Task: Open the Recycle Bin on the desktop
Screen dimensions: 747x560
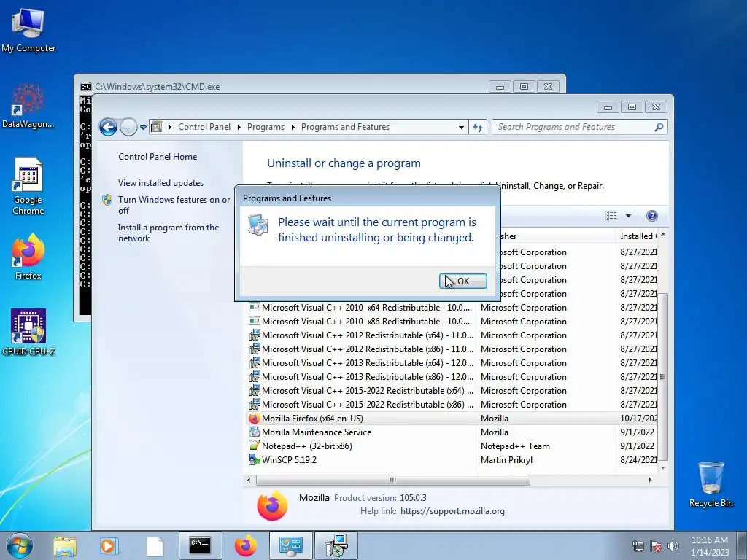Action: point(711,484)
